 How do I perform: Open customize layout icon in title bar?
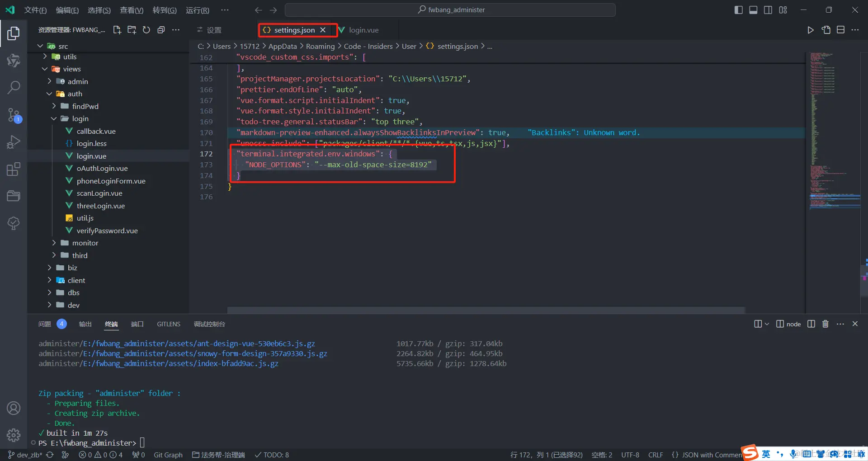tap(783, 10)
